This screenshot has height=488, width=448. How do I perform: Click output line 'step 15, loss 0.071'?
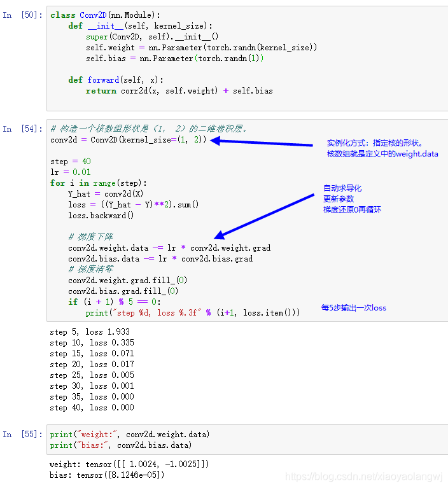click(x=92, y=354)
